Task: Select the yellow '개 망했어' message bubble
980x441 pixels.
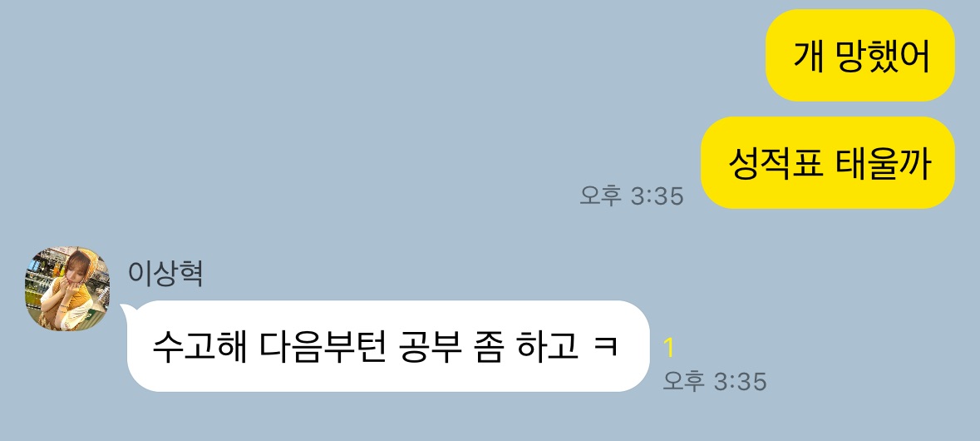Action: coord(860,55)
